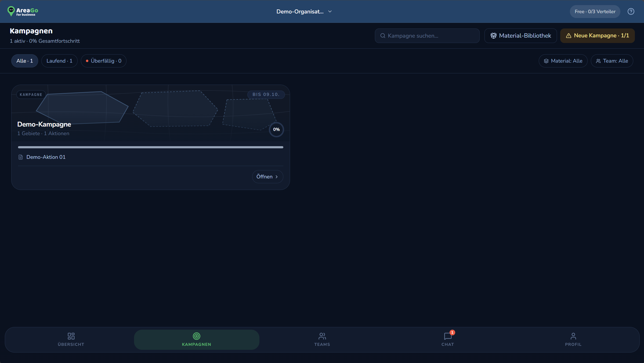This screenshot has width=644, height=363.
Task: Select the Überfällig · 0 filter chip
Action: click(x=103, y=61)
